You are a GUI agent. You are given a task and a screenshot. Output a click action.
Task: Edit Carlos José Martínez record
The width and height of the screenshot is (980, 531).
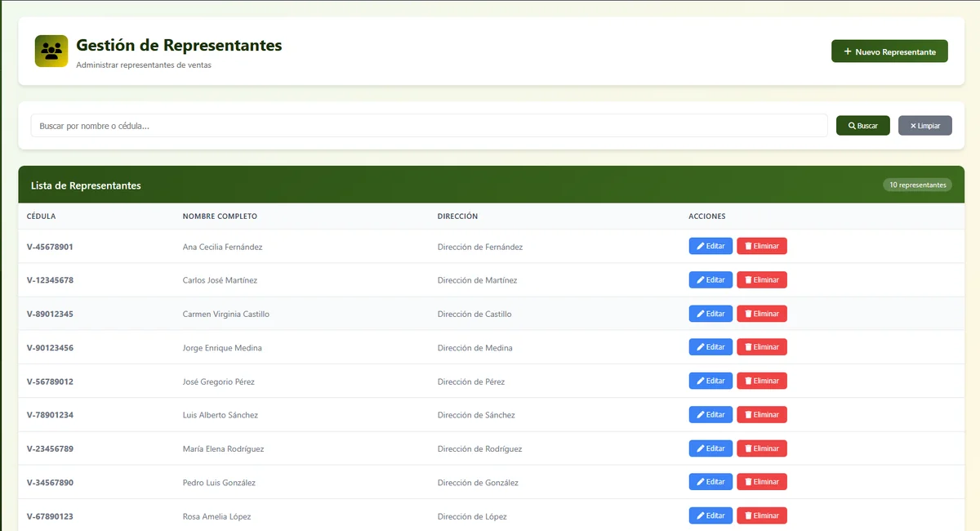(710, 280)
